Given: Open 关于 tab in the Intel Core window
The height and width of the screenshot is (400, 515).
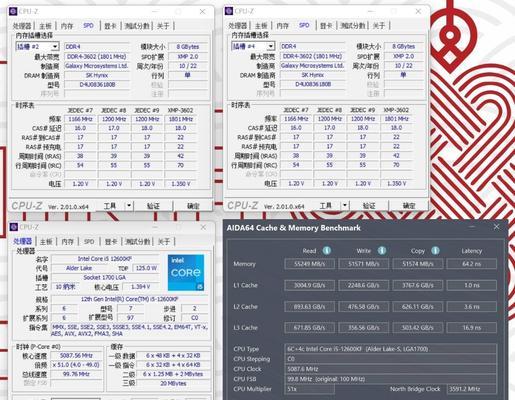Looking at the screenshot, I should 164,242.
